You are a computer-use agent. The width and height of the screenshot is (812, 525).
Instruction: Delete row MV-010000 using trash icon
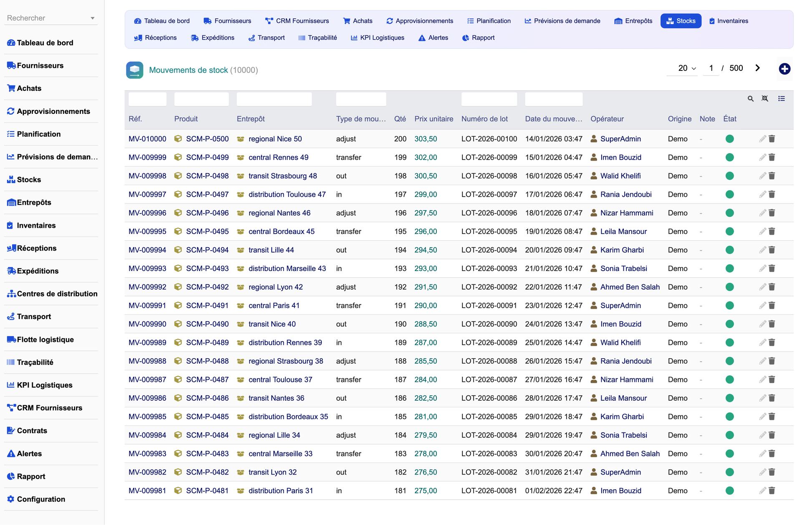coord(772,139)
